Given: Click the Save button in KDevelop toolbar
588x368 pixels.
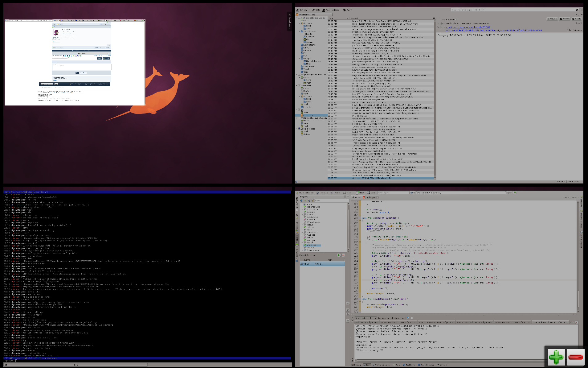Looking at the screenshot, I should [371, 193].
